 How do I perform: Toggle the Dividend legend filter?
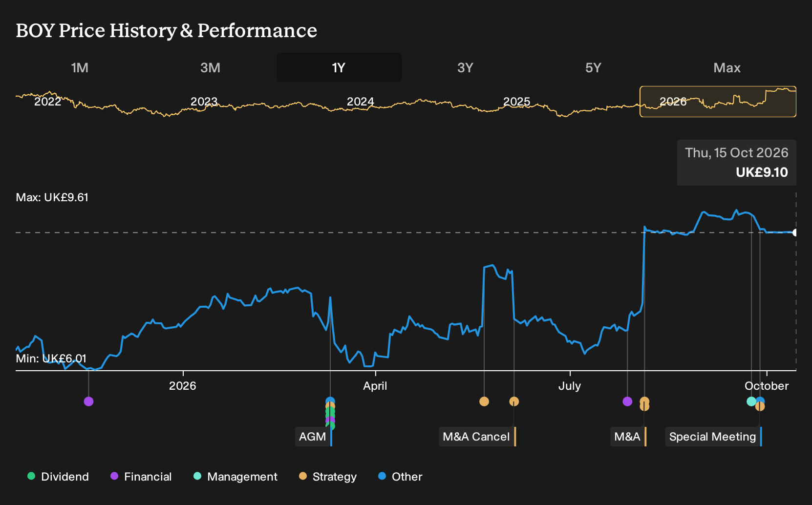coord(58,477)
